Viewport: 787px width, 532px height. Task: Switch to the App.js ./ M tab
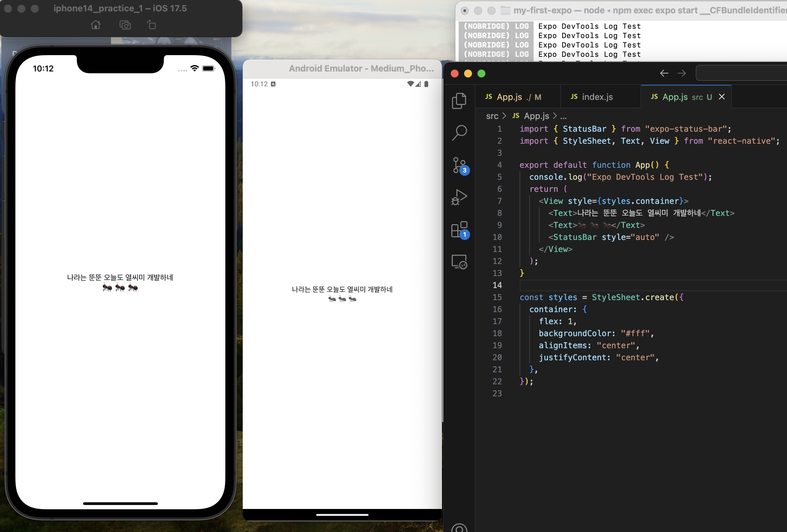coord(513,97)
